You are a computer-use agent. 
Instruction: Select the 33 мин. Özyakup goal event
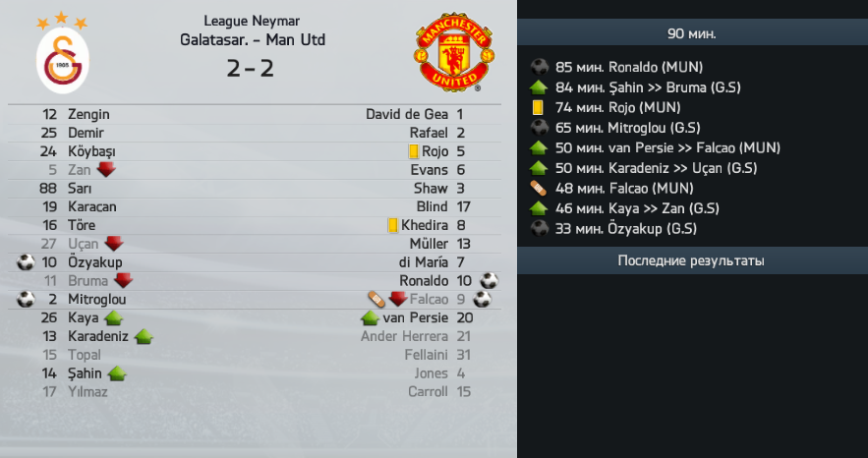(614, 228)
